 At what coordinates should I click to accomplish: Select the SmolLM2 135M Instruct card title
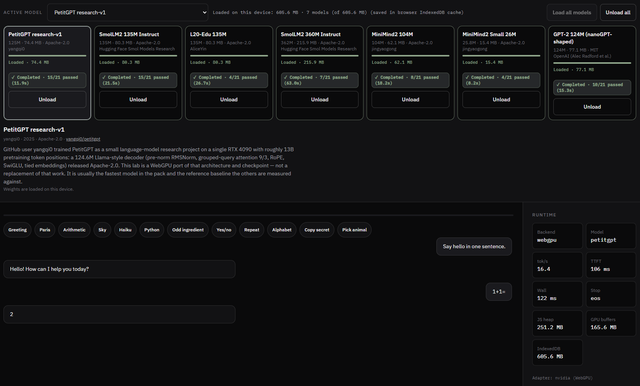pos(129,34)
